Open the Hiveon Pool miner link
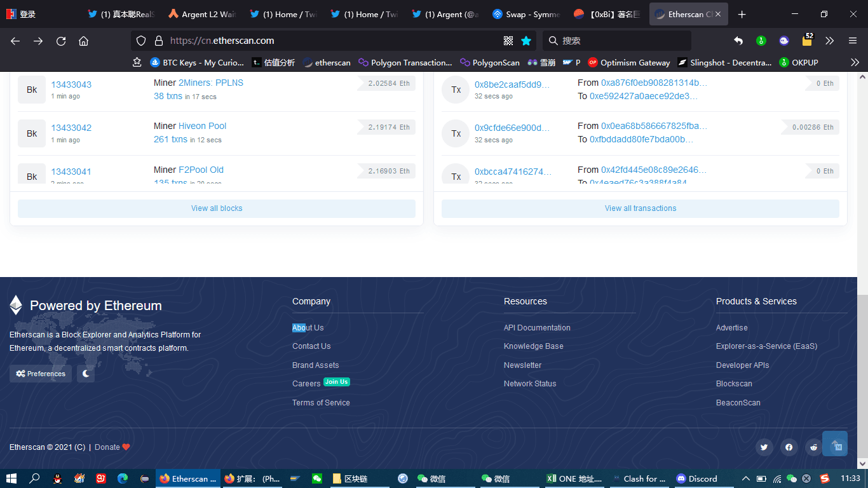This screenshot has width=868, height=488. click(202, 126)
